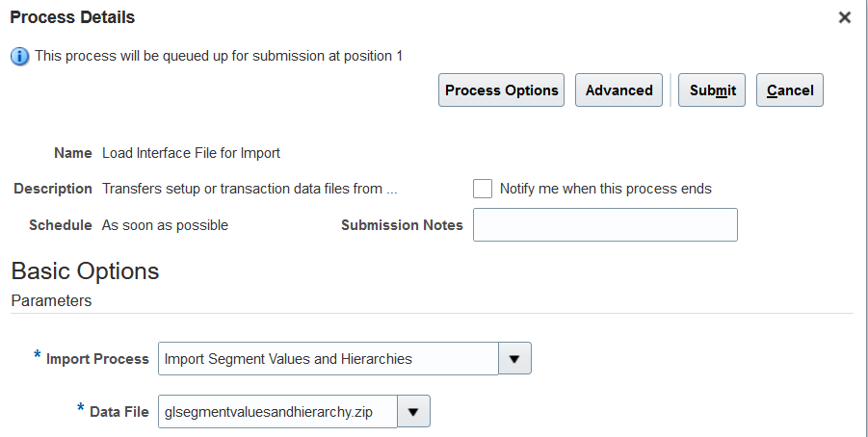Screen dimensions: 868x437
Task: Click the glsegmentvaluesandhierarchy.zip data file field
Action: click(277, 412)
